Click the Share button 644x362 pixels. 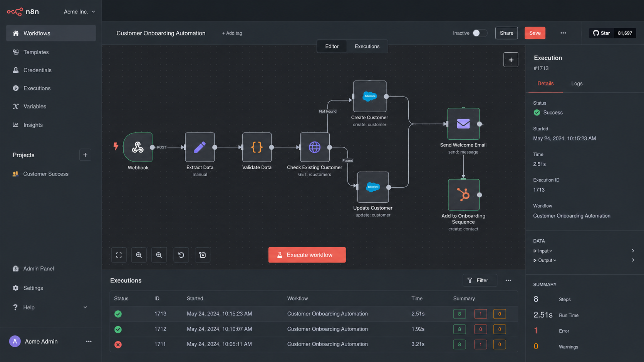[506, 33]
